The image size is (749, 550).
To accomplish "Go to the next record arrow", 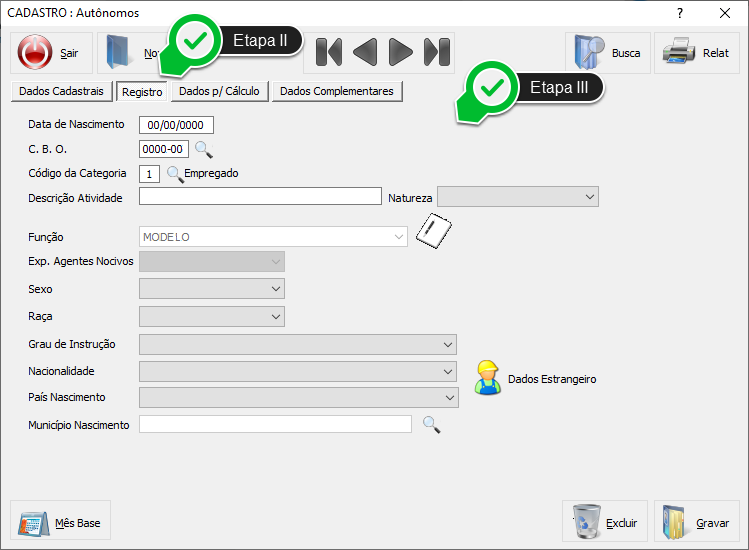I will [x=401, y=52].
